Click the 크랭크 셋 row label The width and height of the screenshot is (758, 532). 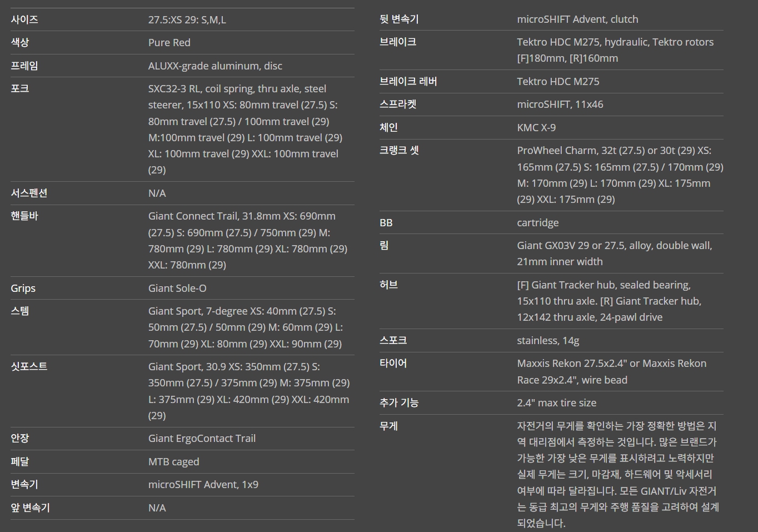tap(399, 150)
